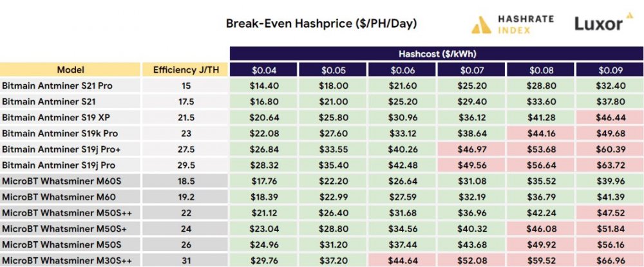Viewport: 644px width, 267px height.
Task: Click the small gold Luxor triangle
Action: [x=630, y=15]
